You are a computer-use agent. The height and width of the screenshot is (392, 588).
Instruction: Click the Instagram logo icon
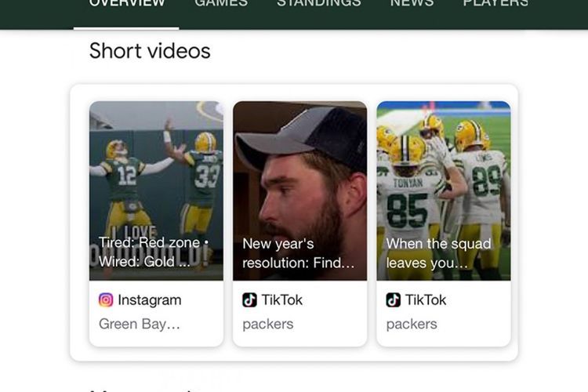[x=106, y=300]
